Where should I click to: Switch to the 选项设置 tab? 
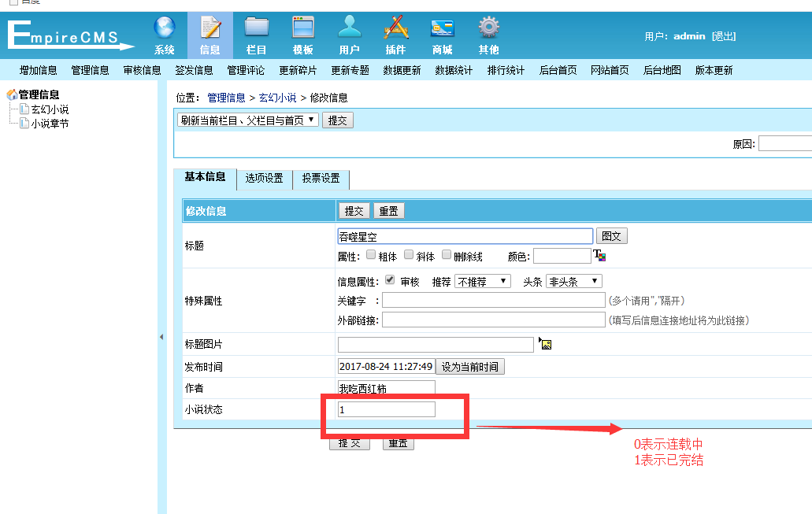[264, 179]
